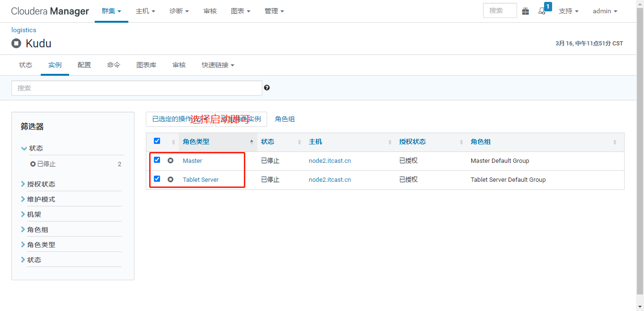644x311 pixels.
Task: Click stopped icon beside 已停止 filter entry
Action: click(33, 164)
